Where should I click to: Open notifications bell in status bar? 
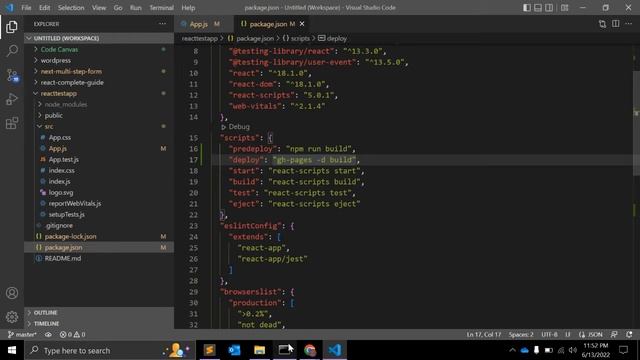pyautogui.click(x=629, y=334)
